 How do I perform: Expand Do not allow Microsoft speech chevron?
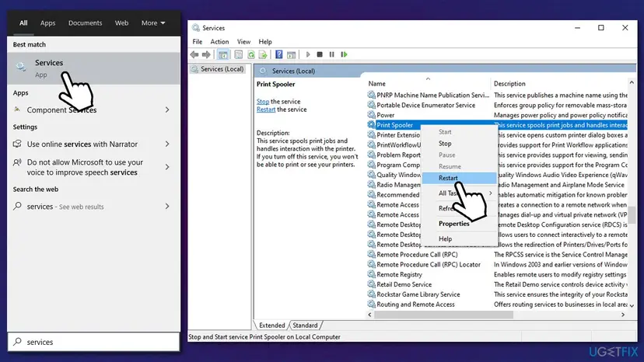167,167
